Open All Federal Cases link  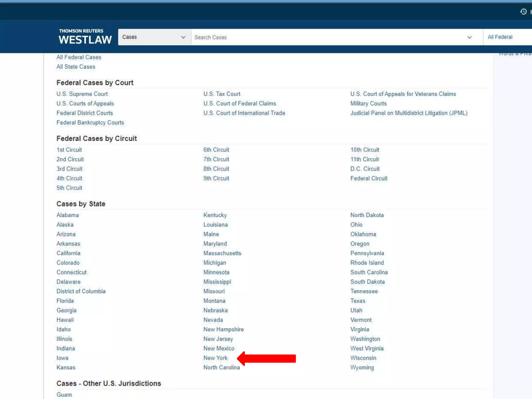click(x=79, y=57)
